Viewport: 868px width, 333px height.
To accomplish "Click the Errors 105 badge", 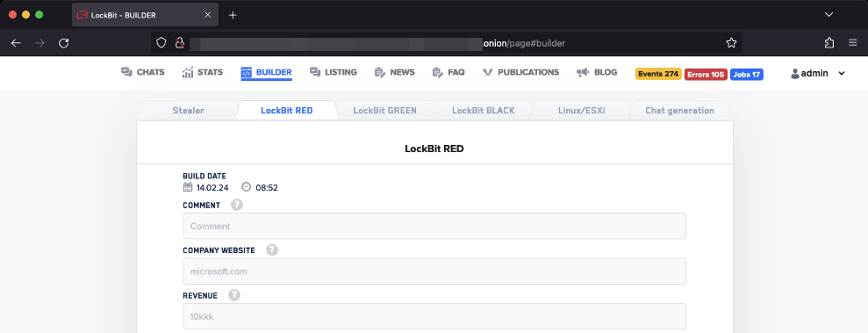I will click(706, 75).
